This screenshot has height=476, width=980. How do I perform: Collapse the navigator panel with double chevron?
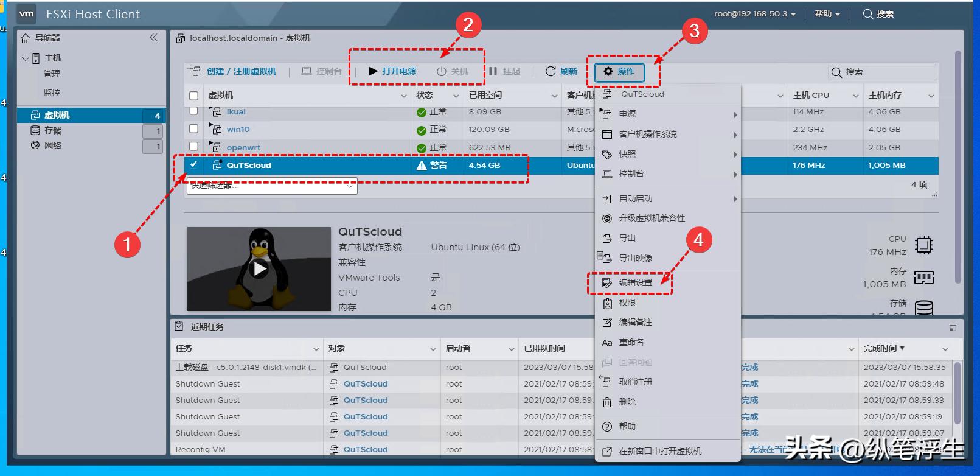tap(153, 38)
